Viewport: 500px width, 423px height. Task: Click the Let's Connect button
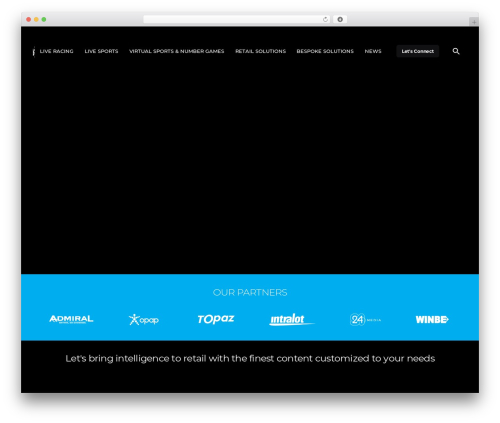[418, 51]
